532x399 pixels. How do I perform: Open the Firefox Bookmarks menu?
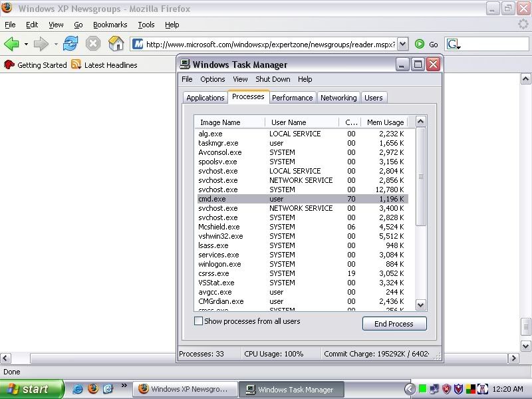(110, 25)
